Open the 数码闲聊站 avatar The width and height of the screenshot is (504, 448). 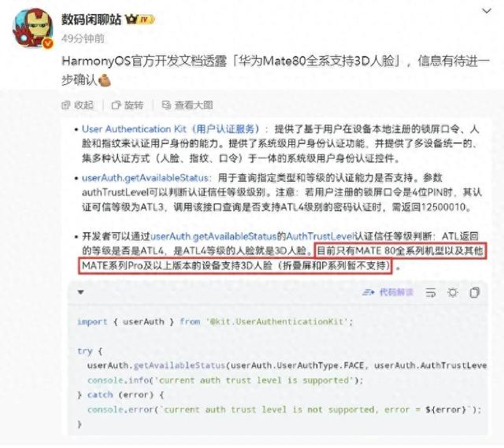pyautogui.click(x=33, y=28)
